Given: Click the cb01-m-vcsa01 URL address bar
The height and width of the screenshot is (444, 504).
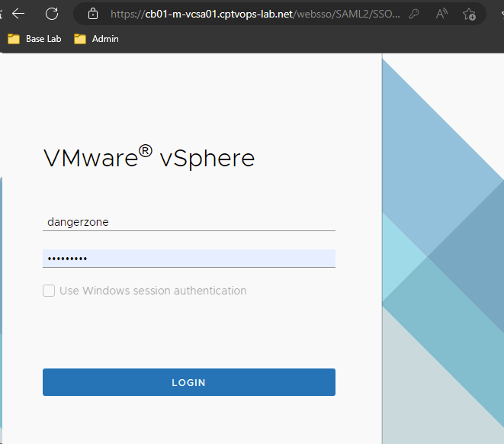Looking at the screenshot, I should tap(252, 14).
